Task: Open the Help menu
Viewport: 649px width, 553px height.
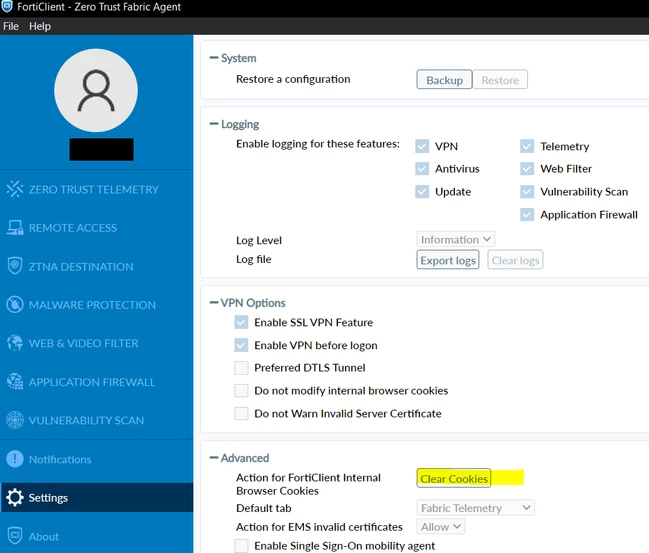Action: (x=40, y=26)
